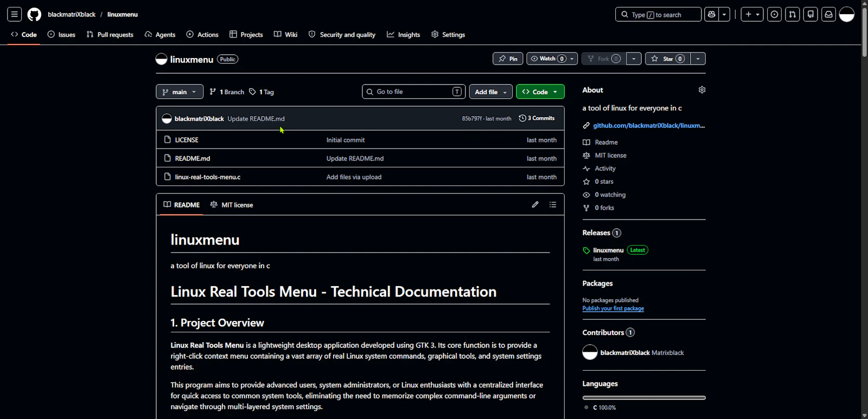The width and height of the screenshot is (868, 419).
Task: Open the repositories icon in header
Action: [810, 15]
